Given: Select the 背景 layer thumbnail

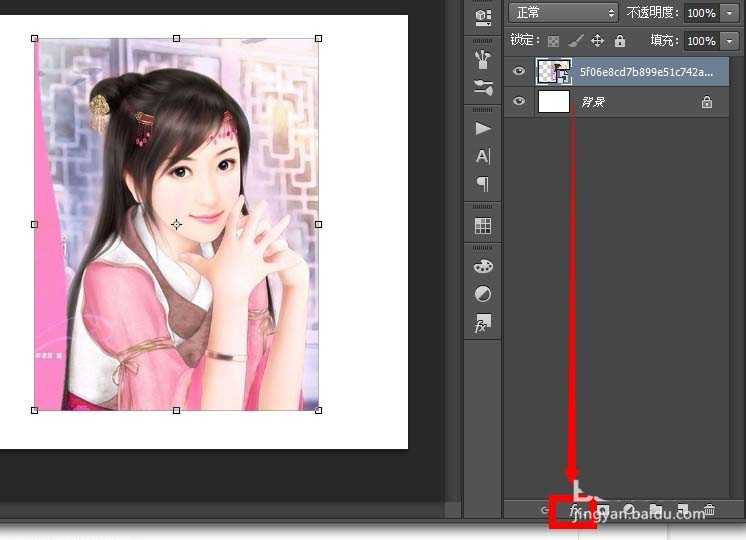Looking at the screenshot, I should coord(553,102).
